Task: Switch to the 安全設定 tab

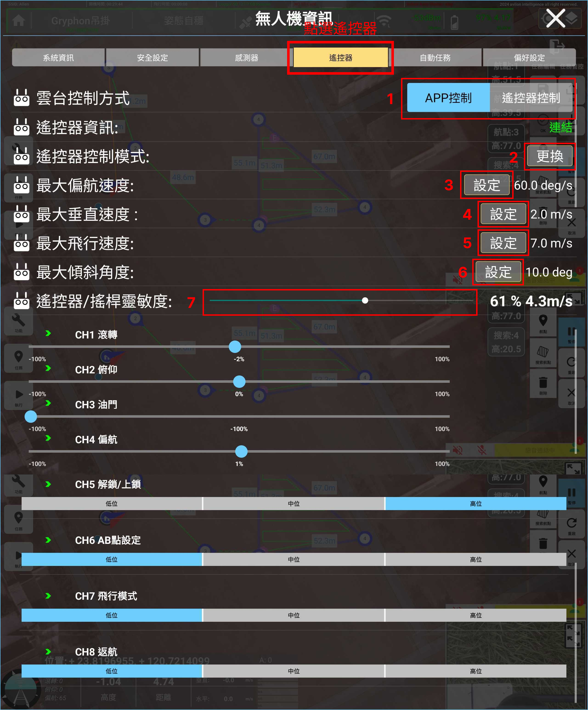Action: pos(153,57)
